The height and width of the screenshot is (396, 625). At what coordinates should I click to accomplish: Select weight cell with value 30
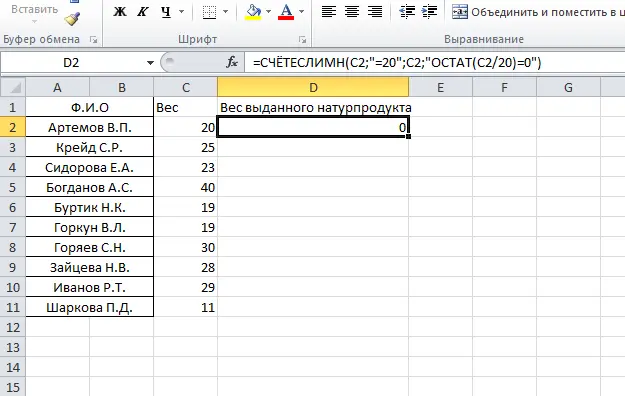[x=186, y=247]
